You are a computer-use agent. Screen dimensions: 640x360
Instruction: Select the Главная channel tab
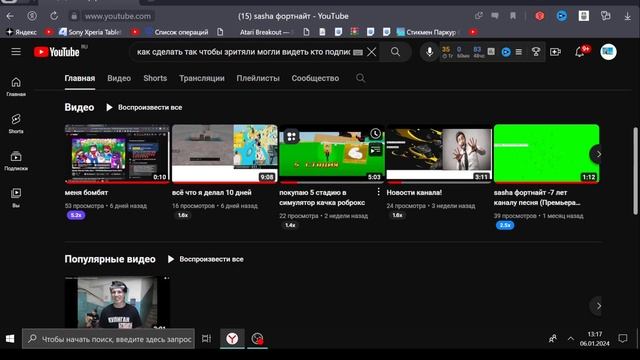pos(80,78)
